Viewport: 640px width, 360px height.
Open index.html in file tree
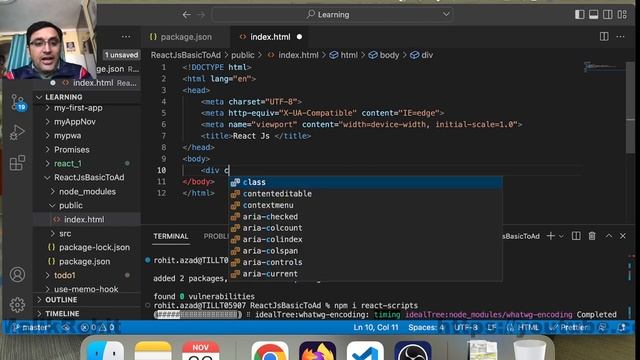tap(84, 220)
